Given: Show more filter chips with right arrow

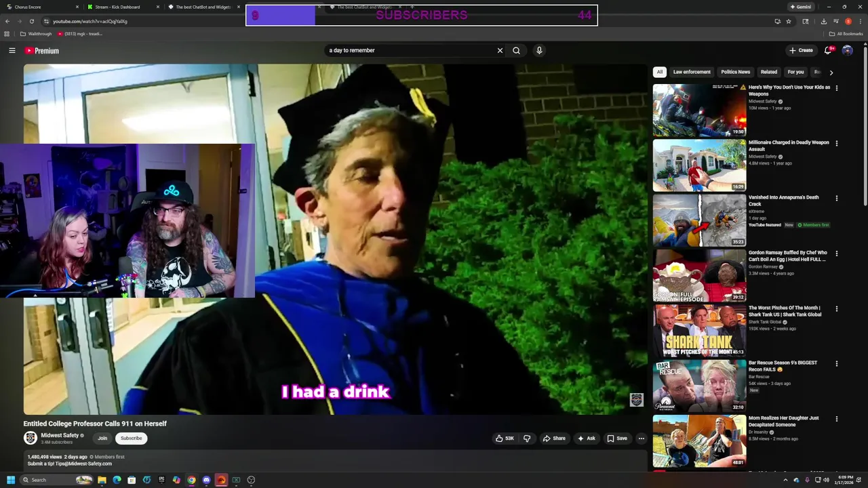Looking at the screenshot, I should tap(831, 73).
